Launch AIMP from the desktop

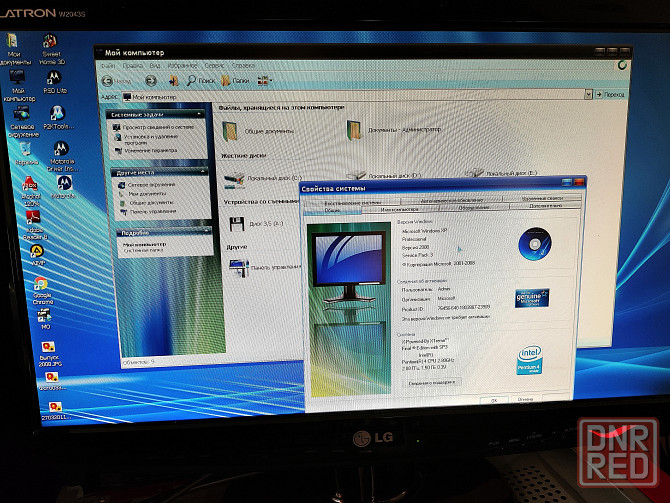pos(37,255)
